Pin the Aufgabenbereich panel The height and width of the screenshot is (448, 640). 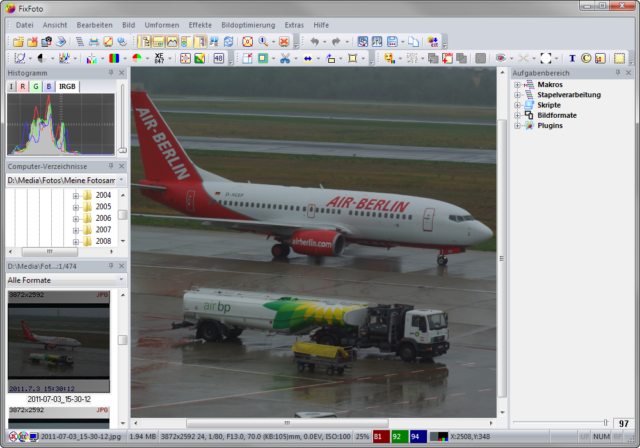618,73
